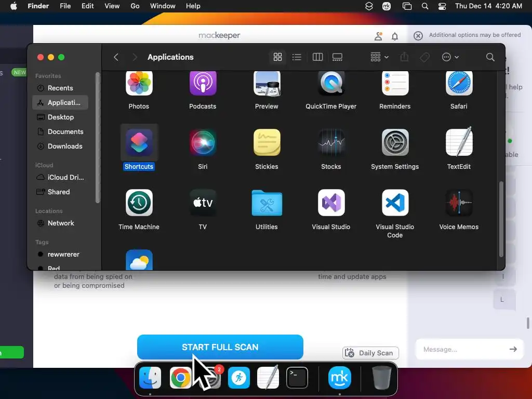Go forward in Finder navigation
Image resolution: width=532 pixels, height=399 pixels.
(135, 57)
